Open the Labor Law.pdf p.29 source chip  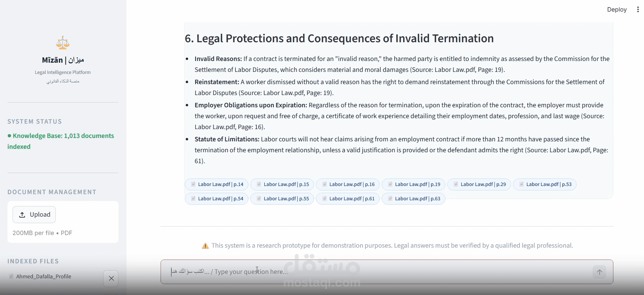(x=479, y=184)
